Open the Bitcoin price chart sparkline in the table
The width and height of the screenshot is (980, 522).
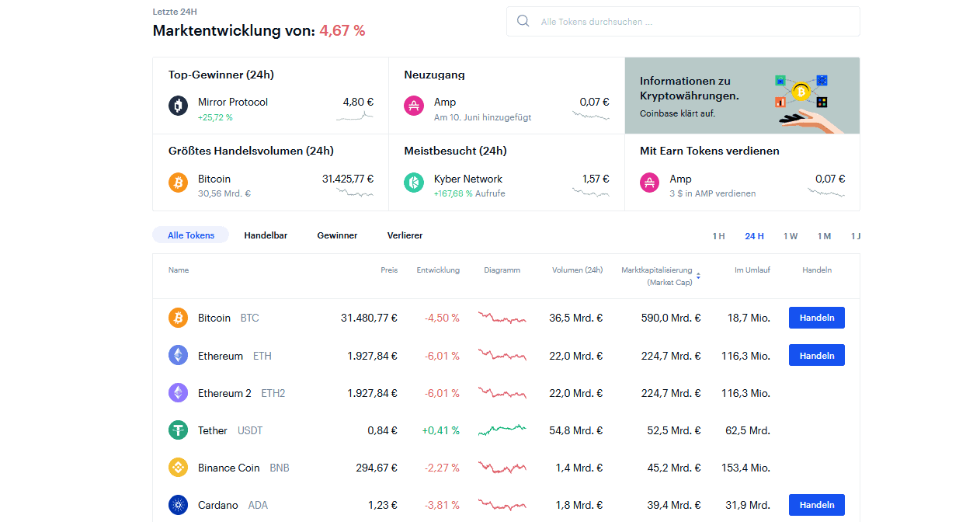coord(502,318)
